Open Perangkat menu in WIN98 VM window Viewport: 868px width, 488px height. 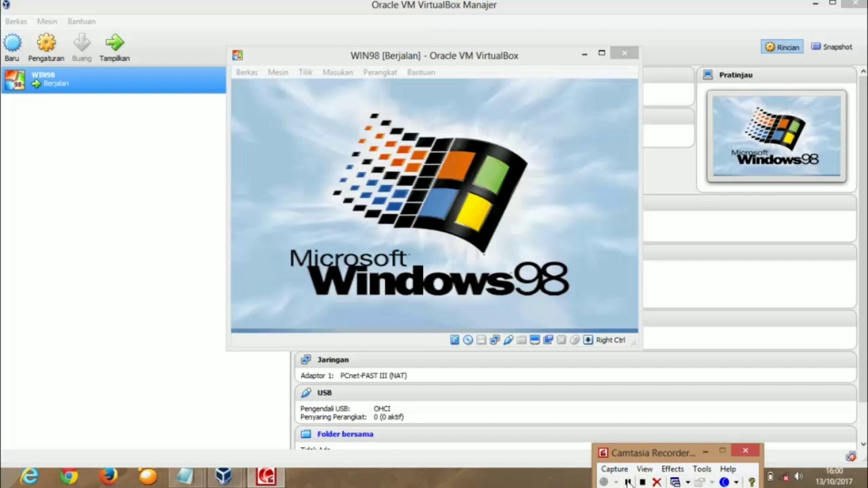pos(380,73)
